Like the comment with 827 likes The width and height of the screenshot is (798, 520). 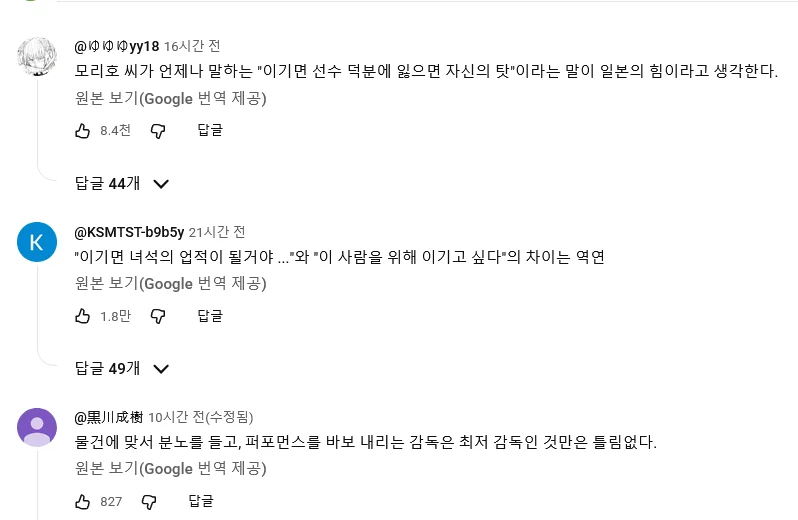point(82,502)
